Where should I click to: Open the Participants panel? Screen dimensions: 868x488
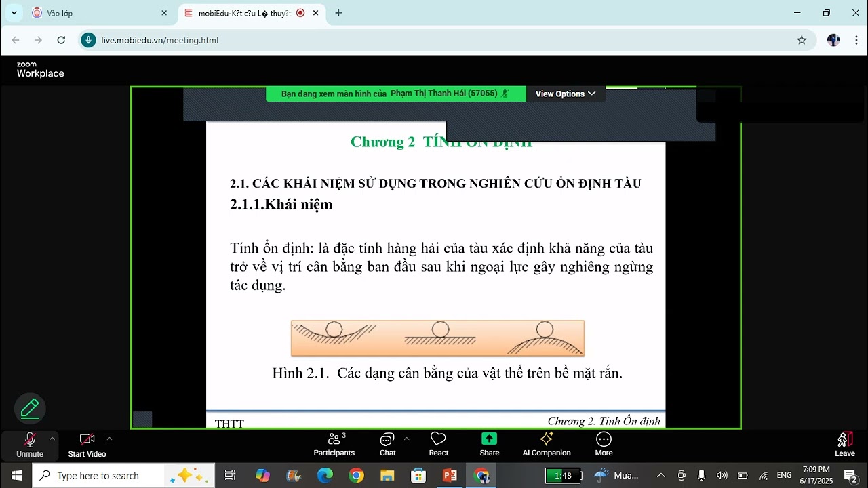334,445
